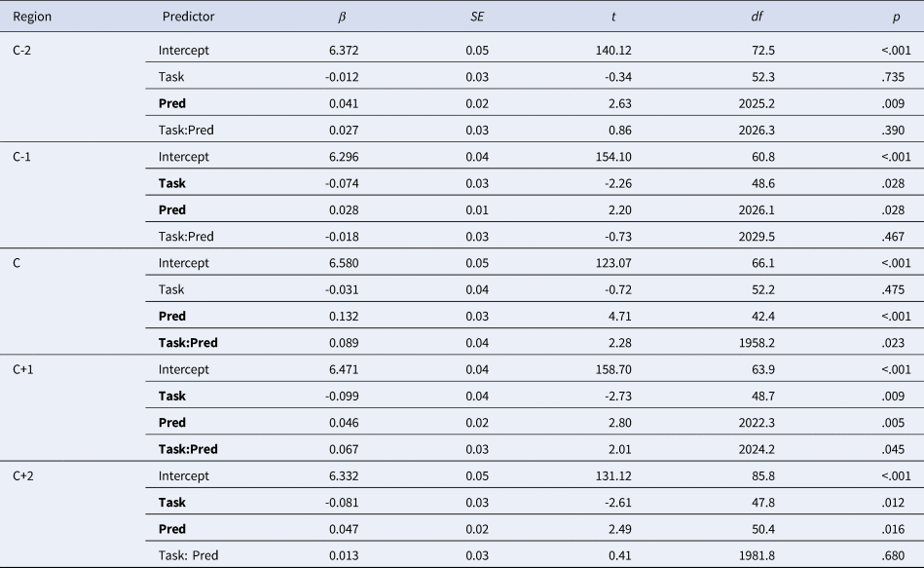Screen dimensions: 924x568
Task: Click the C+1 region label
Action: coord(26,369)
